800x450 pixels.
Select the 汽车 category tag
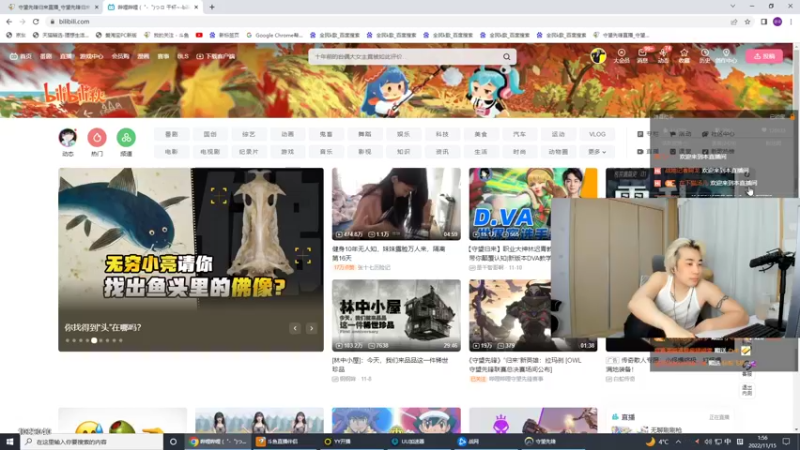(519, 134)
